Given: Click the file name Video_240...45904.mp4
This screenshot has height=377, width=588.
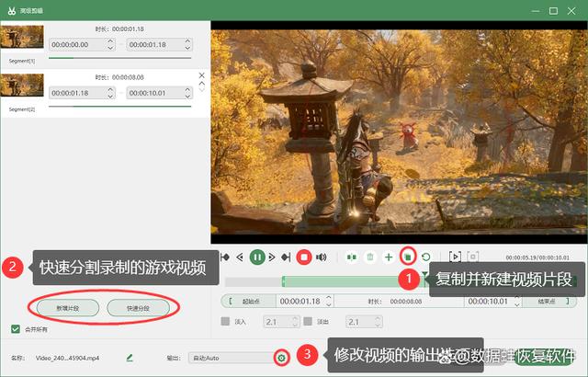Looking at the screenshot, I should 67,358.
